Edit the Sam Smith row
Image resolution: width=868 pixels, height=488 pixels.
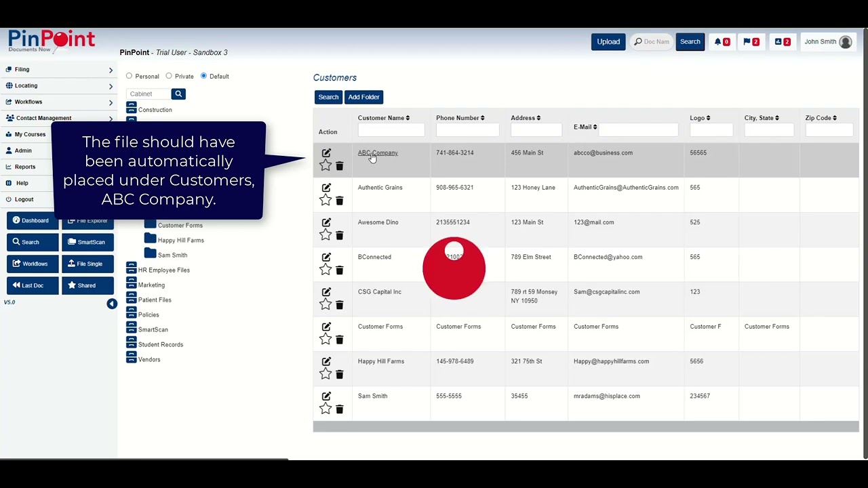click(x=326, y=396)
